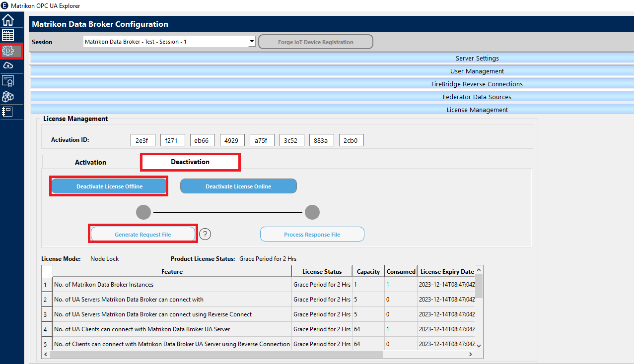
Task: Switch to the Activation tab
Action: coord(90,162)
